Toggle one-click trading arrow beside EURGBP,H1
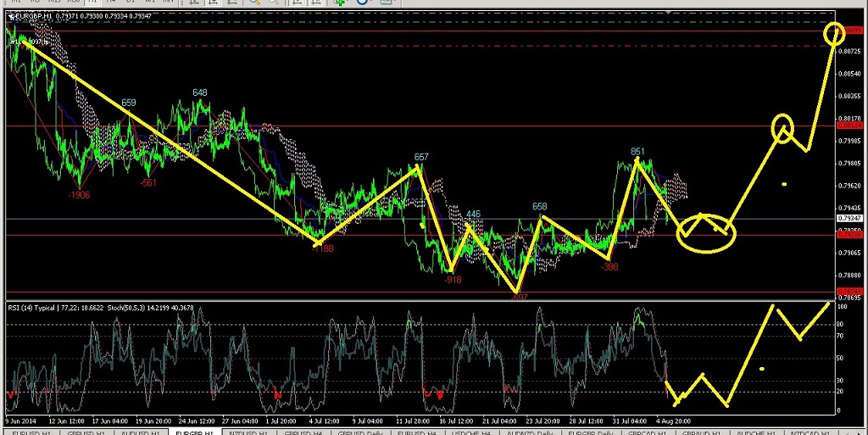The image size is (868, 435). 10,14
